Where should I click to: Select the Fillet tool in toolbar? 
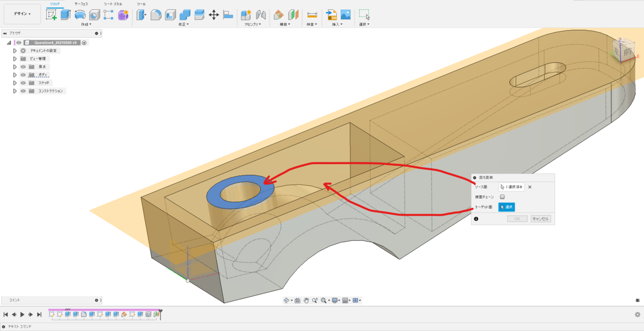[x=156, y=15]
